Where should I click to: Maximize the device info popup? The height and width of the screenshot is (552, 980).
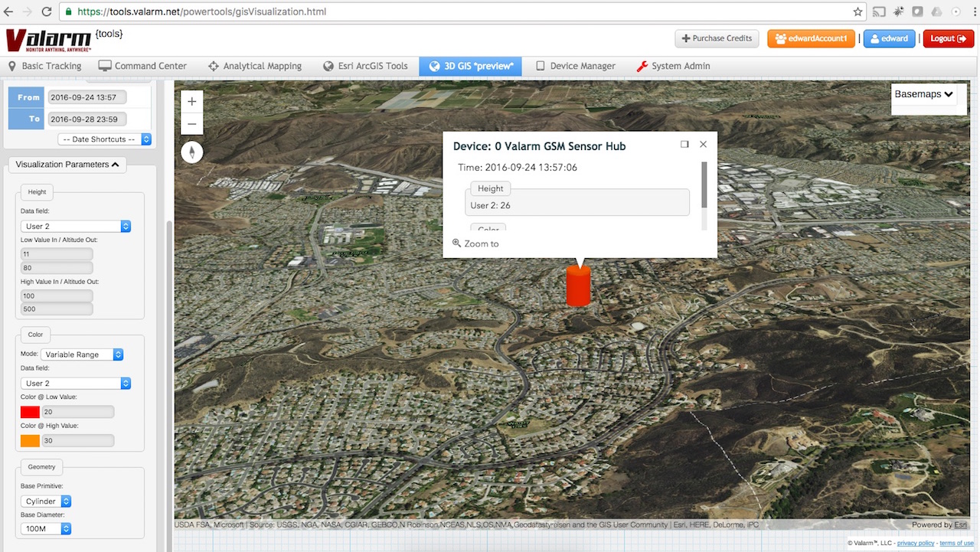pos(684,144)
